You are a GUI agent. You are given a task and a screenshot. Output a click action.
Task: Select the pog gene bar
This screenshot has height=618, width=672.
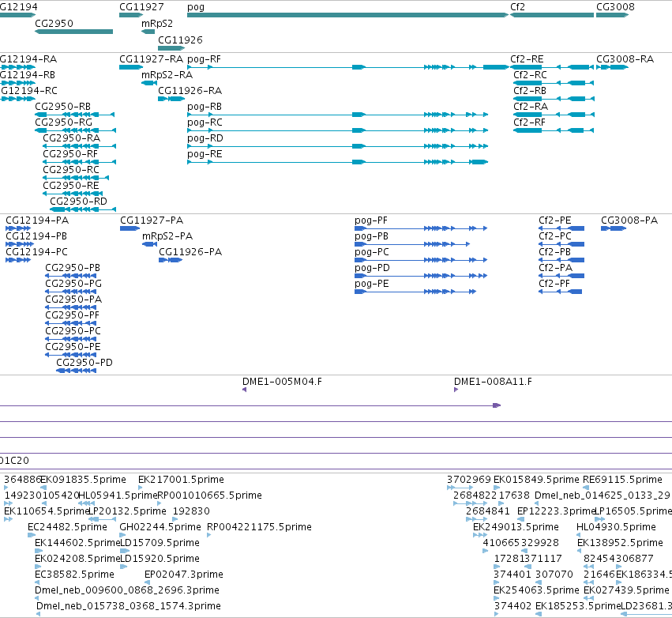(x=347, y=15)
